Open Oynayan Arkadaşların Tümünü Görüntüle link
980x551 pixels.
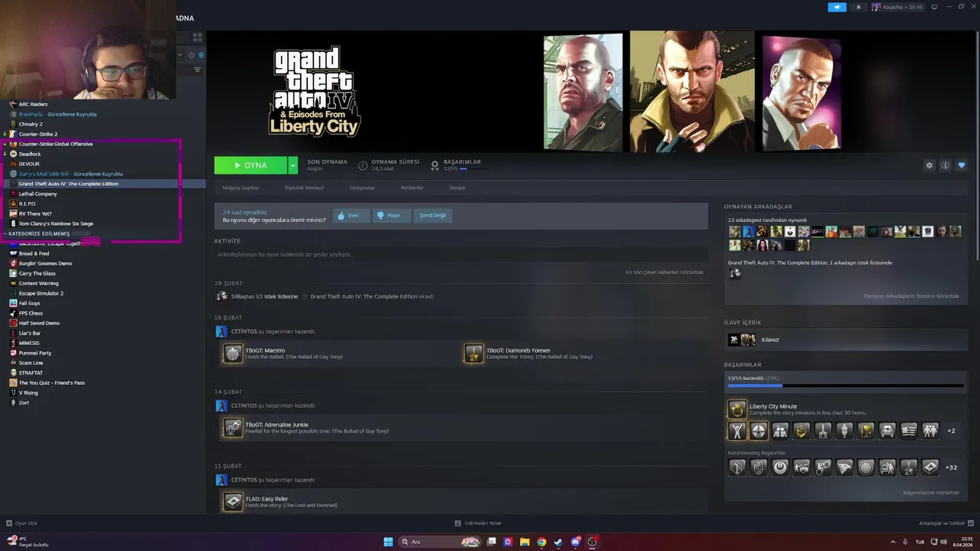911,296
